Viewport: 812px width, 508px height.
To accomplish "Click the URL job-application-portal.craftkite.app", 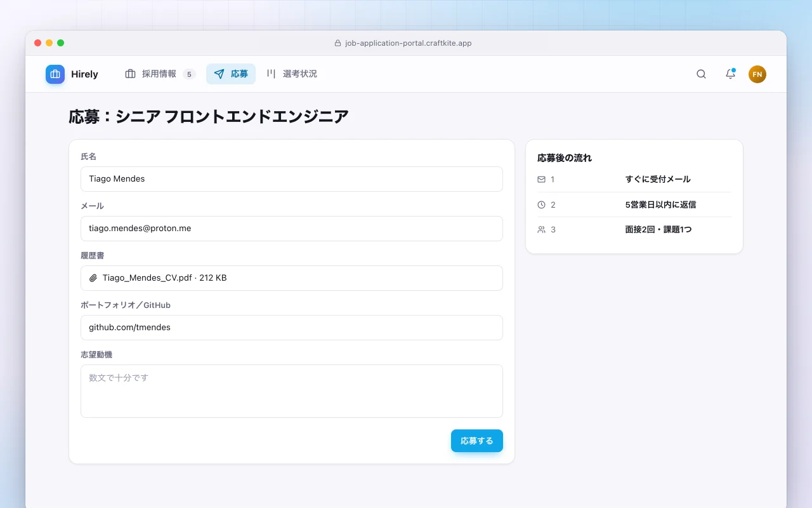I will tap(409, 43).
